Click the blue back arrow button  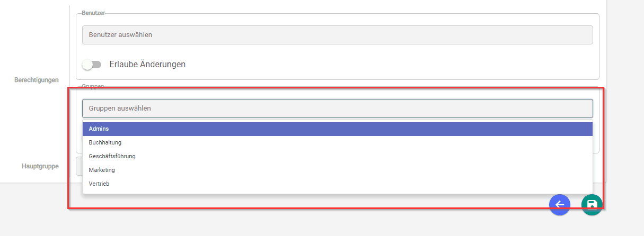[560, 205]
